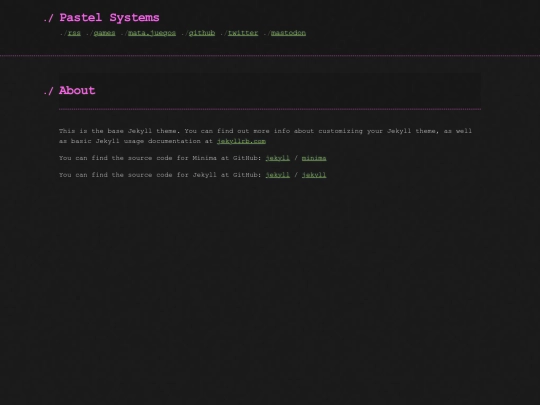Open the minima repository link
This screenshot has height=405, width=540.
coord(314,158)
